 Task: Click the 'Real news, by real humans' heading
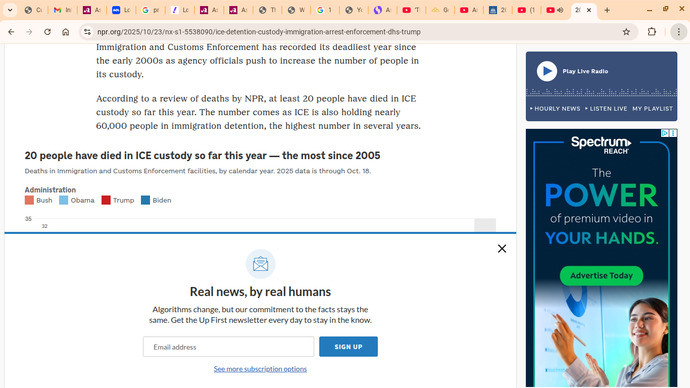point(260,292)
